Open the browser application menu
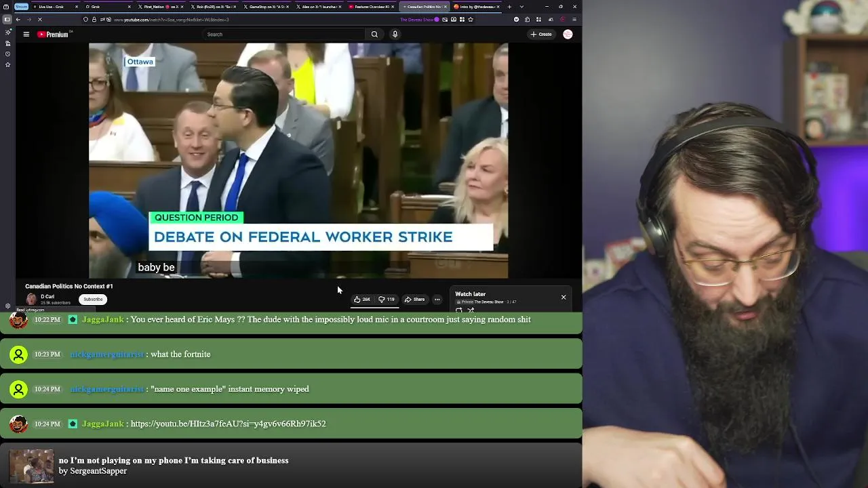868x488 pixels. (574, 20)
